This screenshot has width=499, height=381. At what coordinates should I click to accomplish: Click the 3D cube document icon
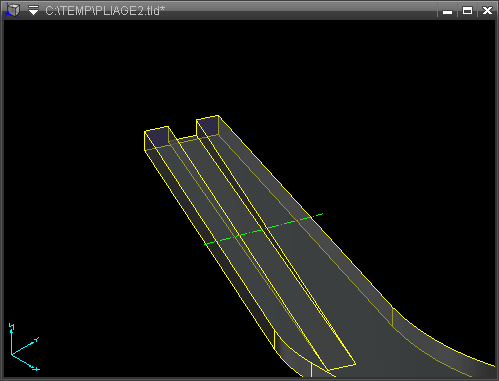tap(13, 10)
